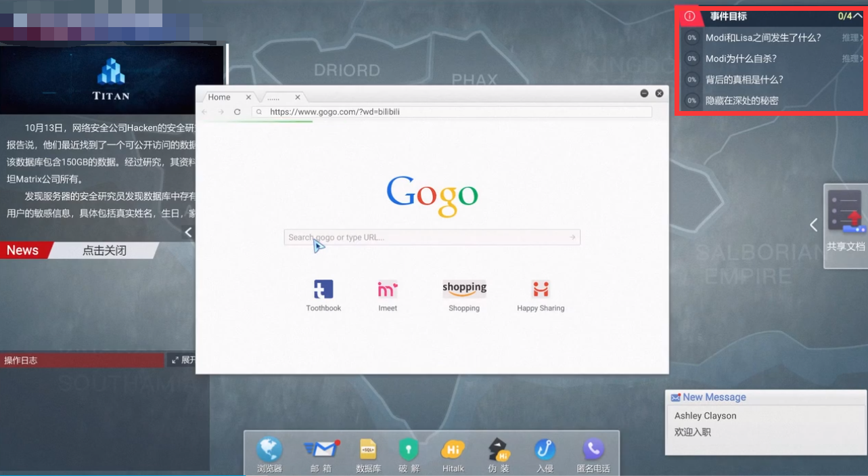
Task: Open the 共享文档 shared documents icon
Action: [x=846, y=220]
